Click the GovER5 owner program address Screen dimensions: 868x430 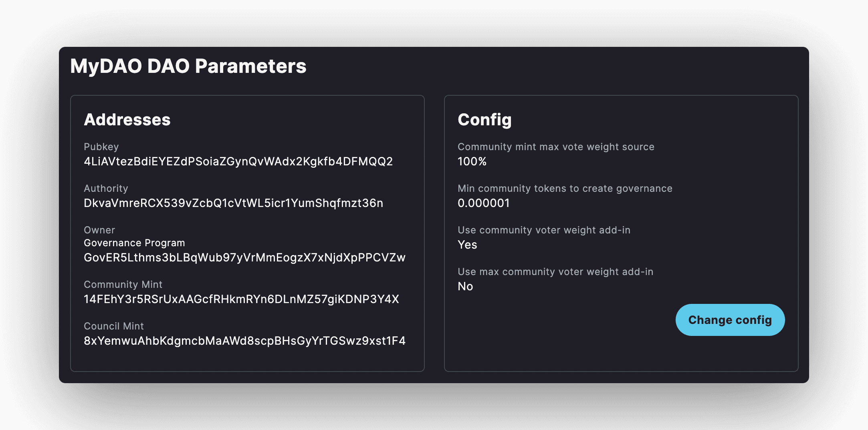click(244, 257)
